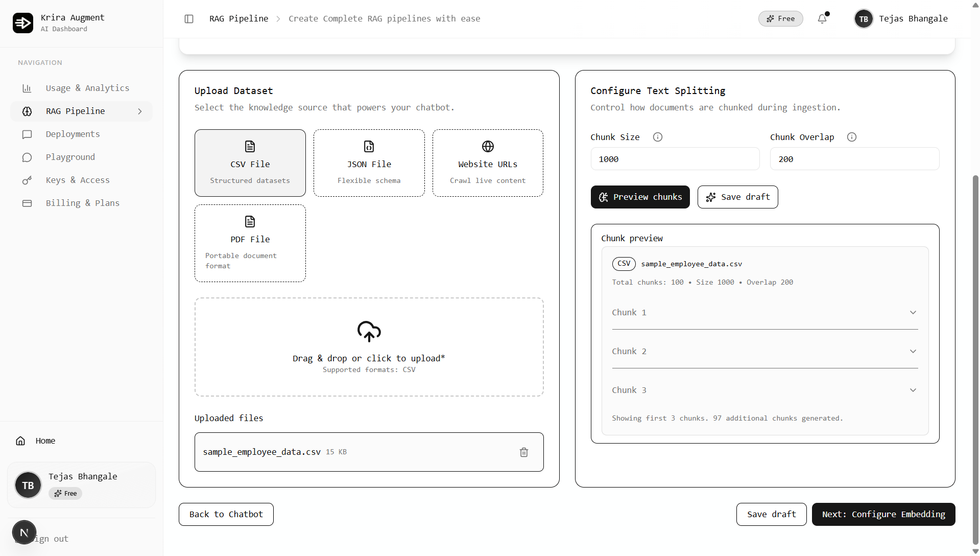Click uploaded file sample_employee_data.csv name
This screenshot has height=556, width=980.
point(262,452)
